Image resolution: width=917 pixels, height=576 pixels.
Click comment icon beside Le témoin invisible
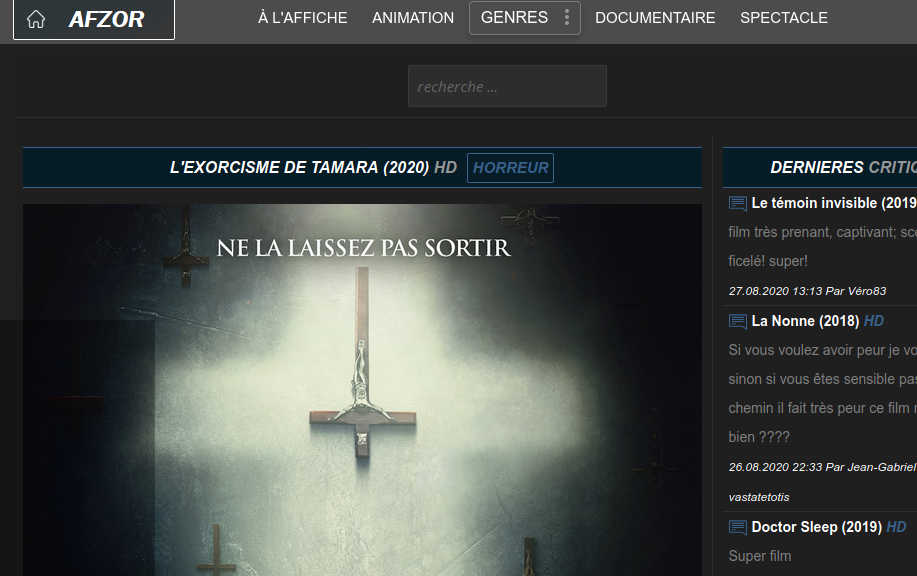pos(737,204)
